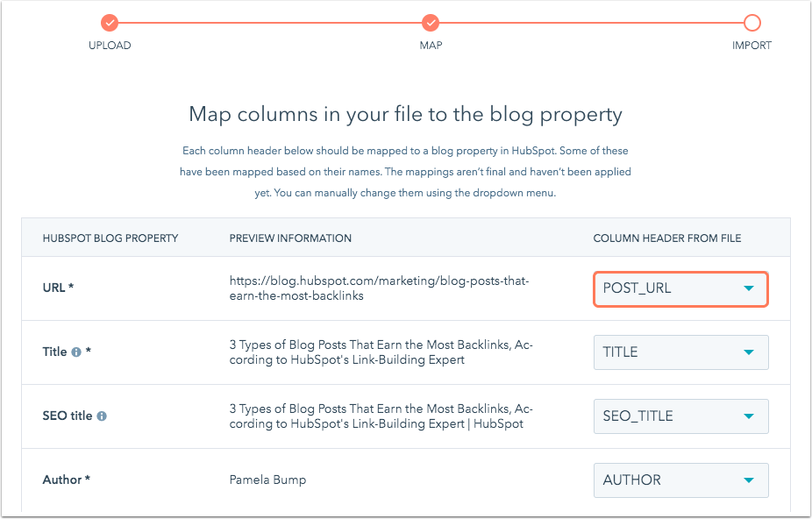Click the info tooltip icon beside SEO title
This screenshot has height=519, width=812.
103,416
